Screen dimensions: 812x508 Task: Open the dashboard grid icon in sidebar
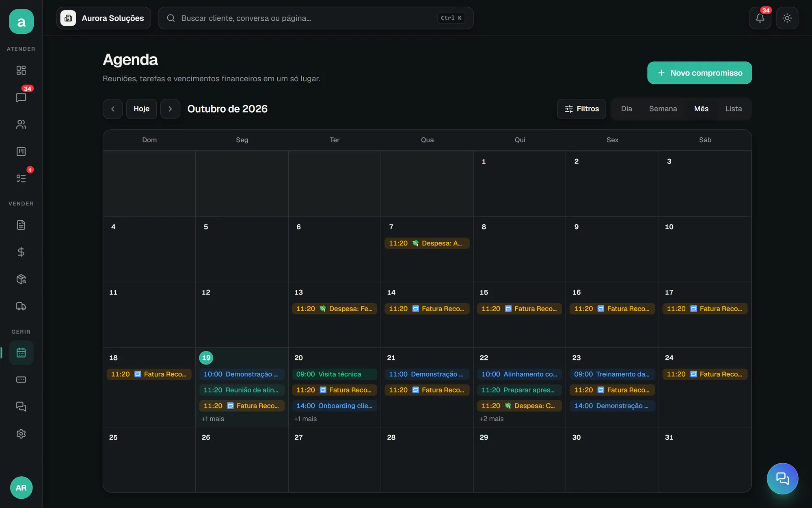[x=21, y=70]
